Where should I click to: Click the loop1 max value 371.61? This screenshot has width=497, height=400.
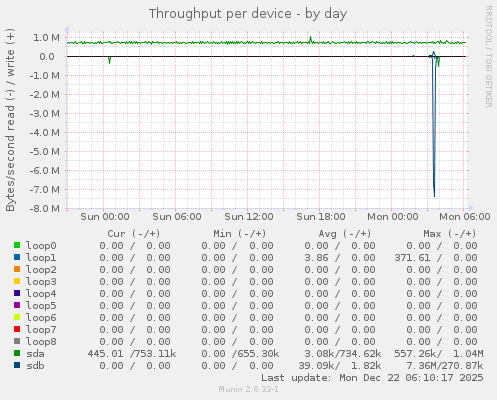coord(412,258)
